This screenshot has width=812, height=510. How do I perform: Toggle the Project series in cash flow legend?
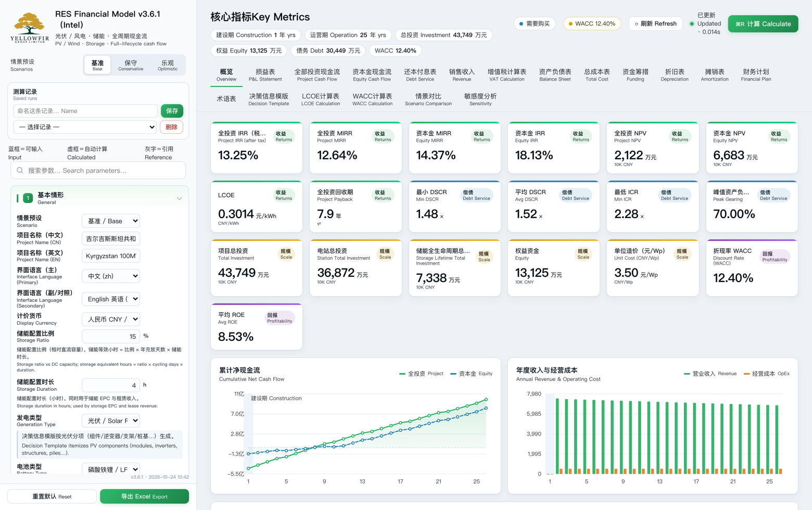[421, 374]
